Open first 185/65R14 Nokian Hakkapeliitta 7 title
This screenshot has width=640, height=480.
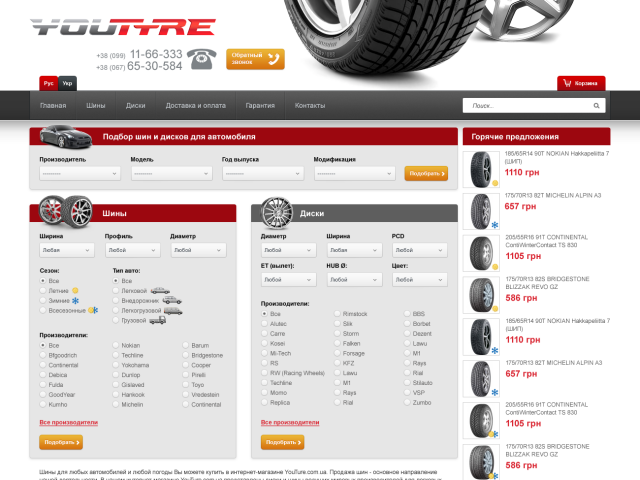(x=557, y=157)
